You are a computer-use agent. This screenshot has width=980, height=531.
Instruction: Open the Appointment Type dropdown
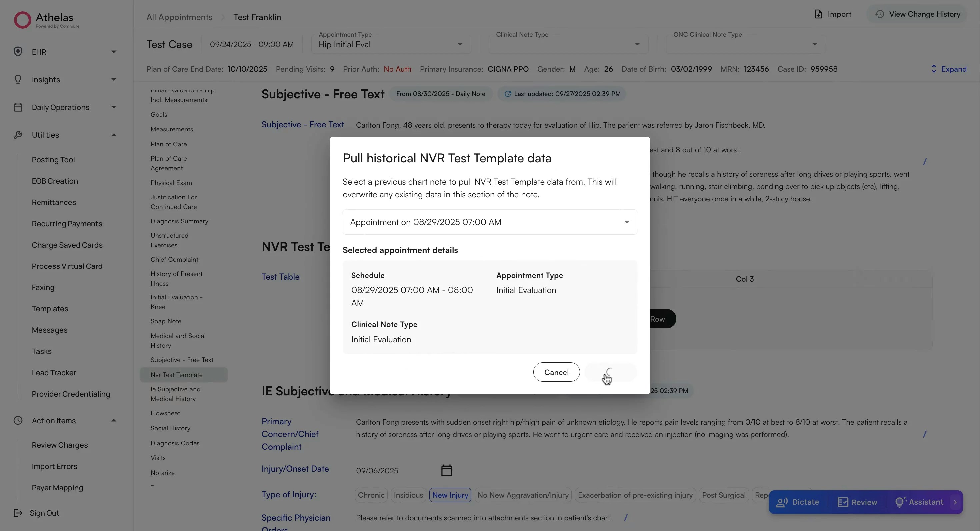click(x=391, y=44)
